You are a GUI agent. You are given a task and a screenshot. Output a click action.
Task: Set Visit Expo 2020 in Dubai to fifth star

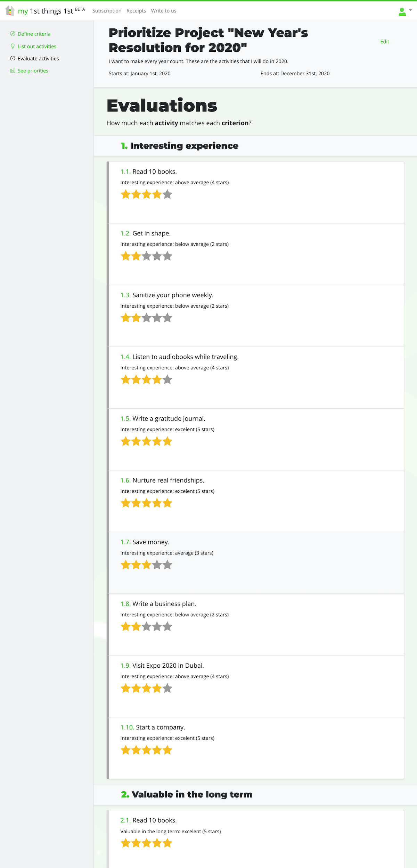click(x=167, y=688)
